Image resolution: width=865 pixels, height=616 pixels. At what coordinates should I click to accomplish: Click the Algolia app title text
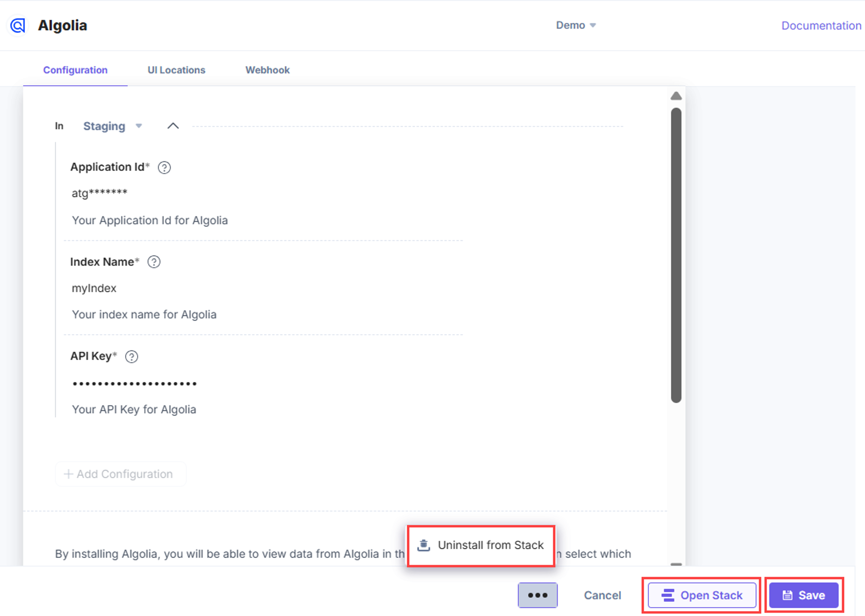(x=63, y=25)
